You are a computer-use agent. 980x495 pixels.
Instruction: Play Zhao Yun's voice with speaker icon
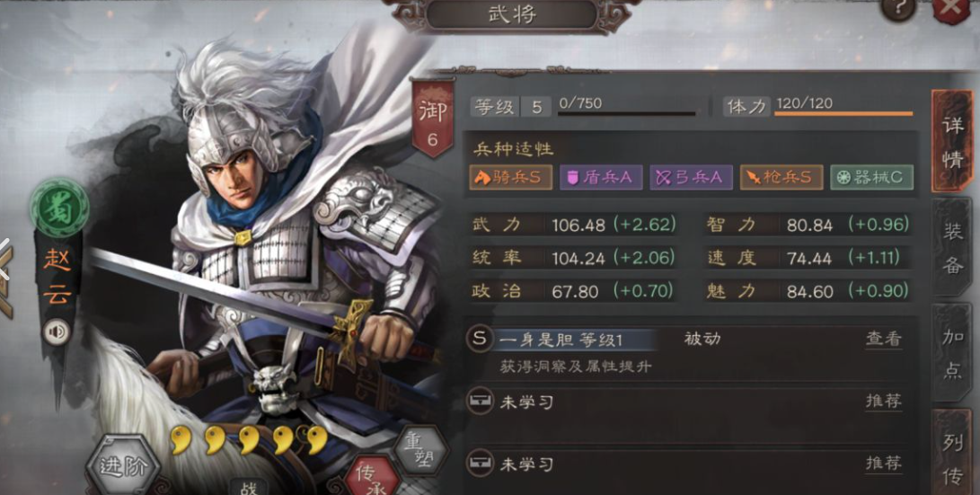(x=57, y=331)
